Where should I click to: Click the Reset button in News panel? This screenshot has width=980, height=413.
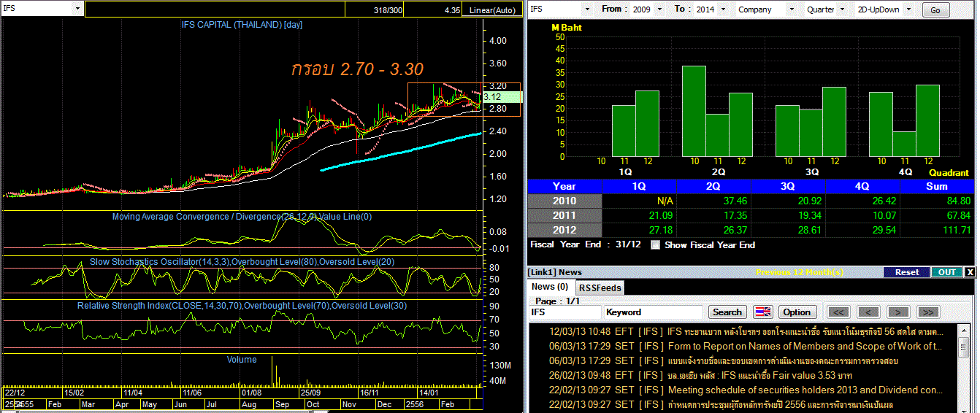(x=907, y=272)
